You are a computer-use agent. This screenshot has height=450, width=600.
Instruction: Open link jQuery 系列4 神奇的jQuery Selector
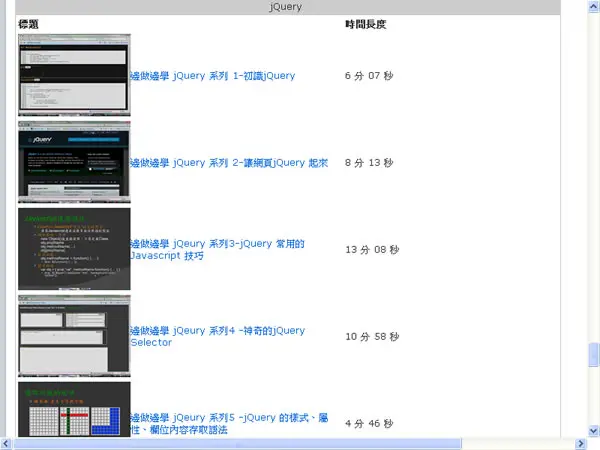[x=218, y=336]
